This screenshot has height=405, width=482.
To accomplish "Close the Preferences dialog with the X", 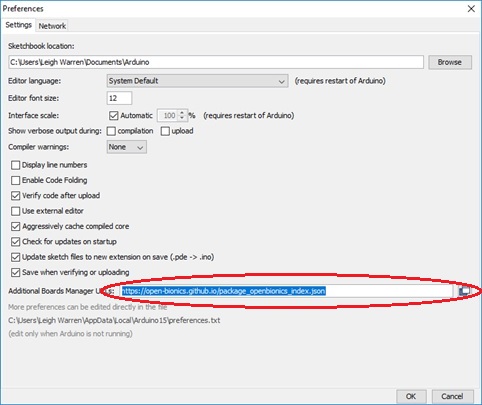I will click(x=471, y=9).
